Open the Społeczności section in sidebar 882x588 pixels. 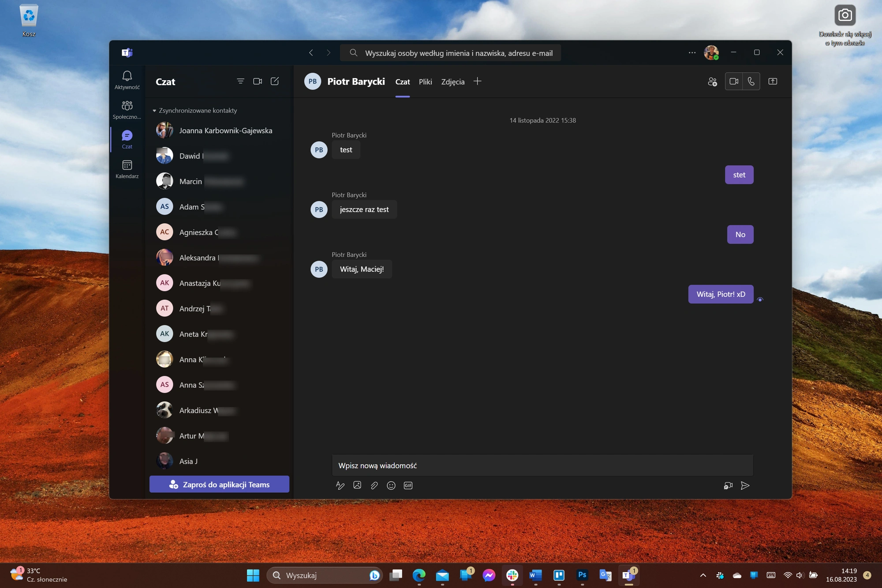coord(127,110)
